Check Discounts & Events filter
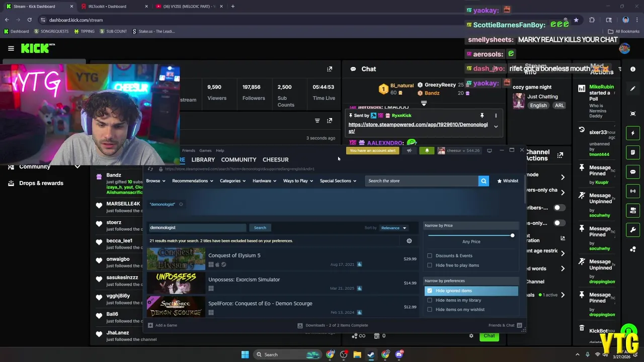The height and width of the screenshot is (362, 644). (430, 256)
